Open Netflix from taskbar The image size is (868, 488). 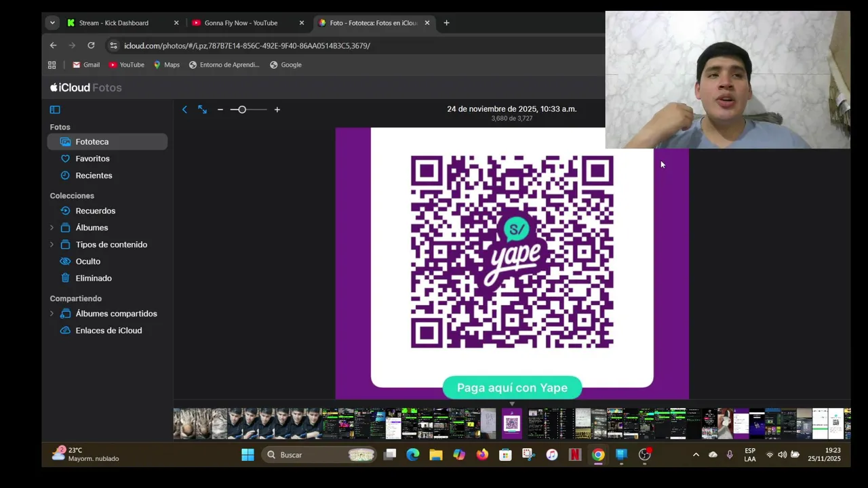575,455
